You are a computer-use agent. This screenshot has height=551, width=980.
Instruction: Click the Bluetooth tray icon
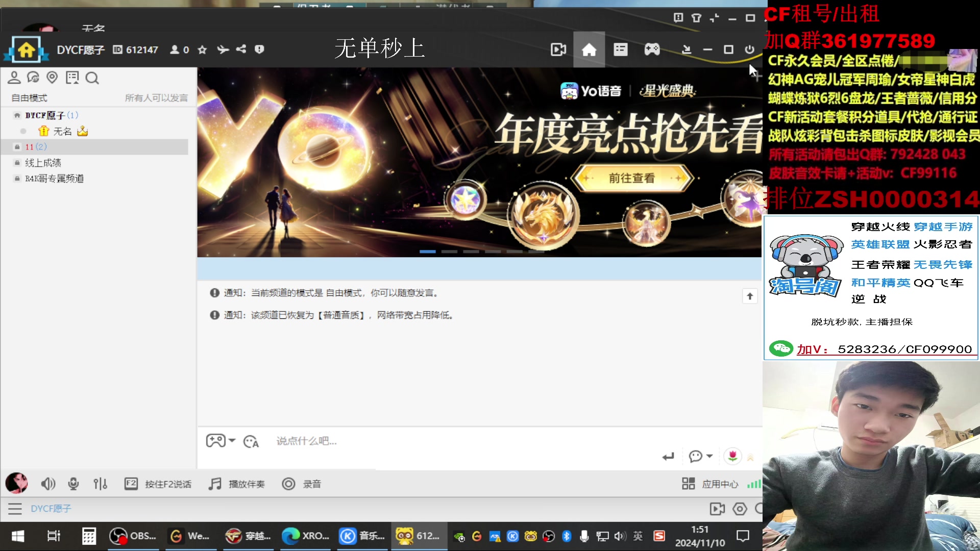click(x=566, y=536)
